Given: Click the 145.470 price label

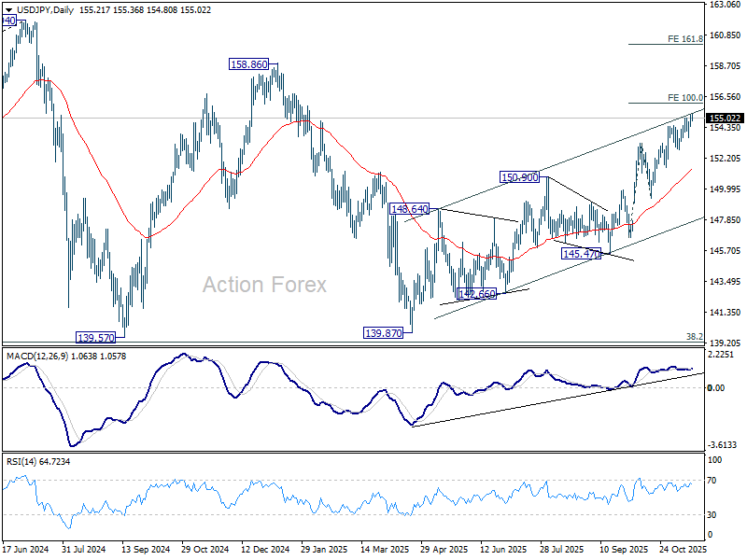Looking at the screenshot, I should click(581, 254).
